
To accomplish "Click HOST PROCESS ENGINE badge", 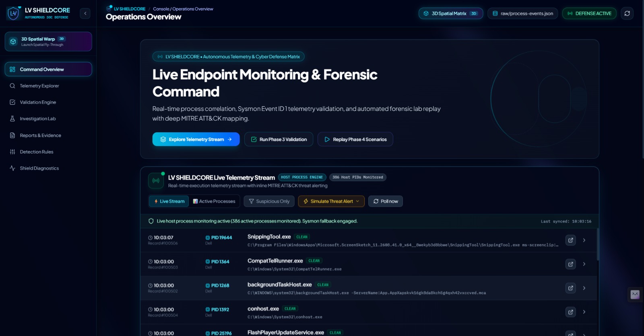I will click(x=302, y=177).
